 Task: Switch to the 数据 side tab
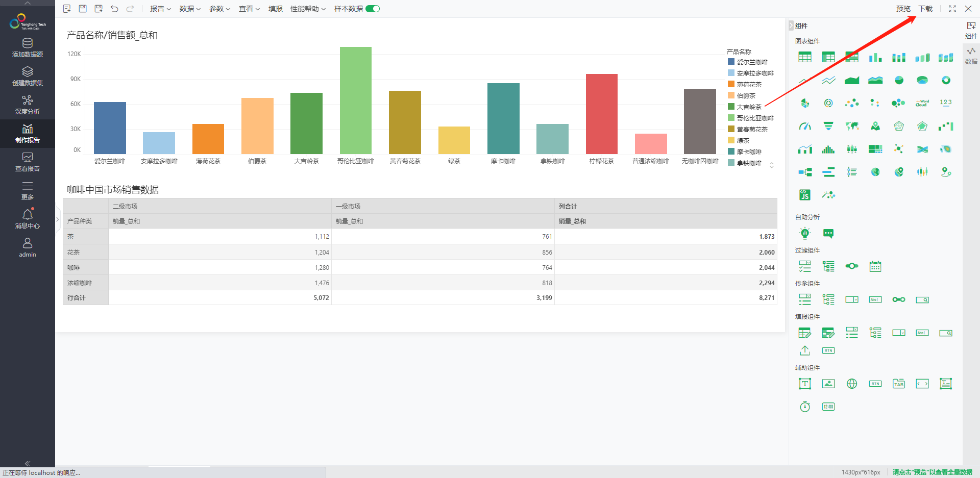pyautogui.click(x=971, y=56)
